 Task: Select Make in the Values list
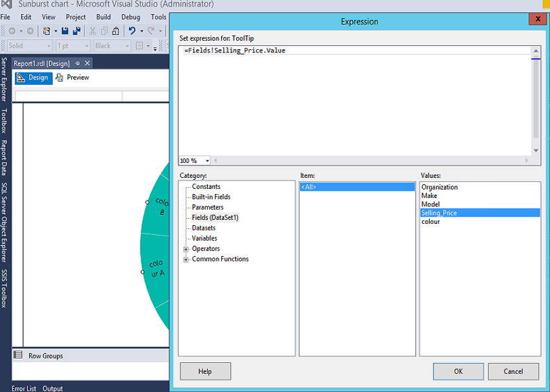click(x=479, y=195)
